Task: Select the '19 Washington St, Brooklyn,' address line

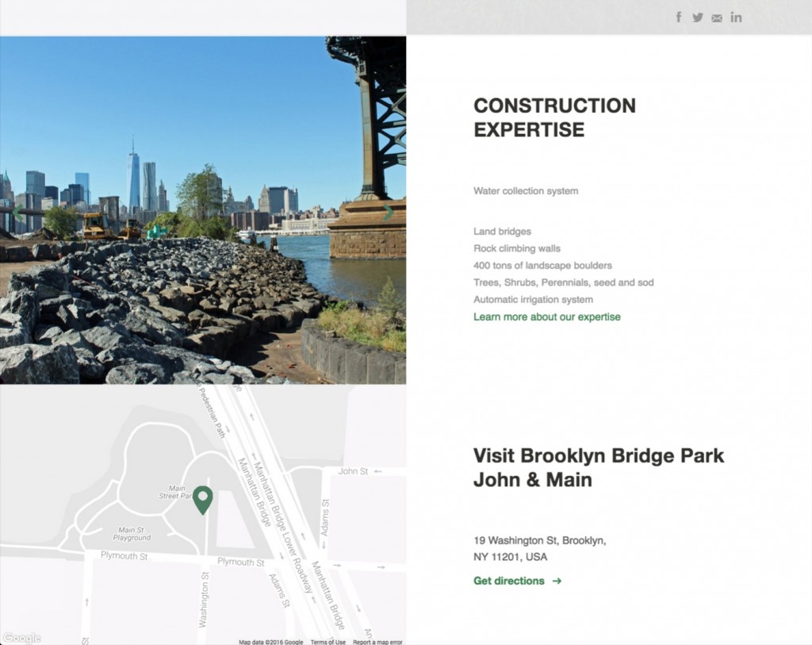Action: point(539,540)
